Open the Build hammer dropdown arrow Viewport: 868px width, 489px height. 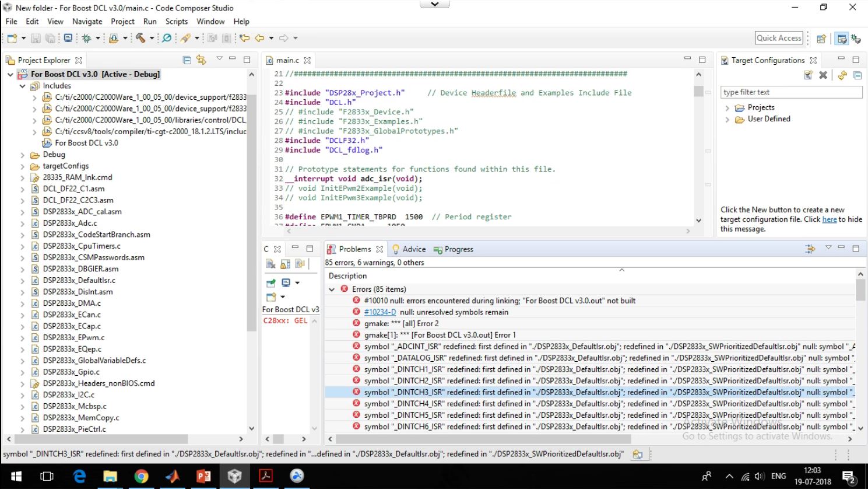point(152,39)
